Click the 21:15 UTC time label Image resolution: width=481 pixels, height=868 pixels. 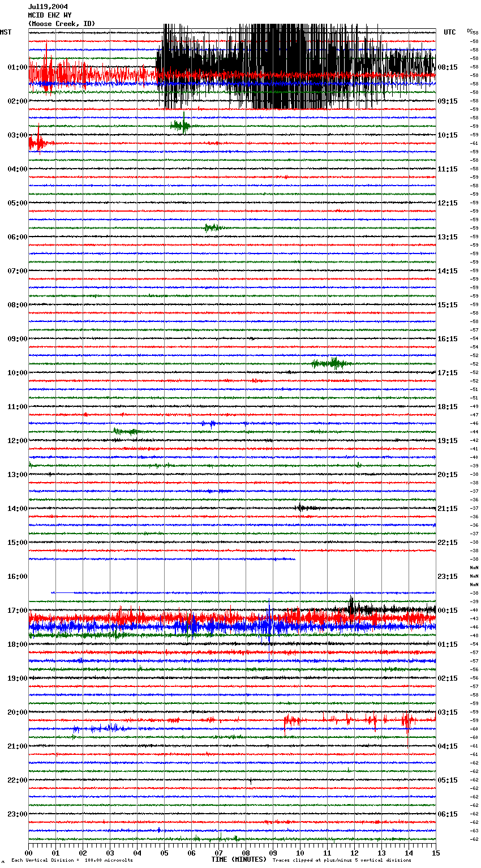pos(448,508)
